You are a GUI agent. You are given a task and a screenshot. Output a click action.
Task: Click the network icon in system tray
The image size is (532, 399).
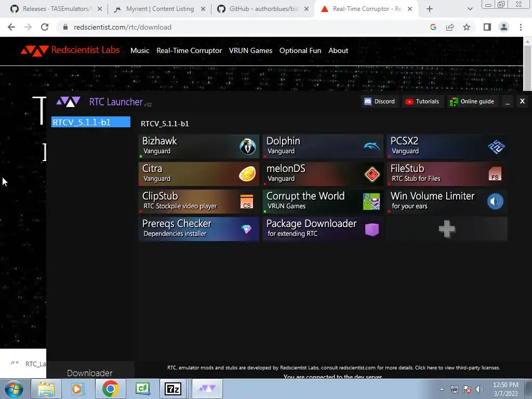[x=454, y=389]
